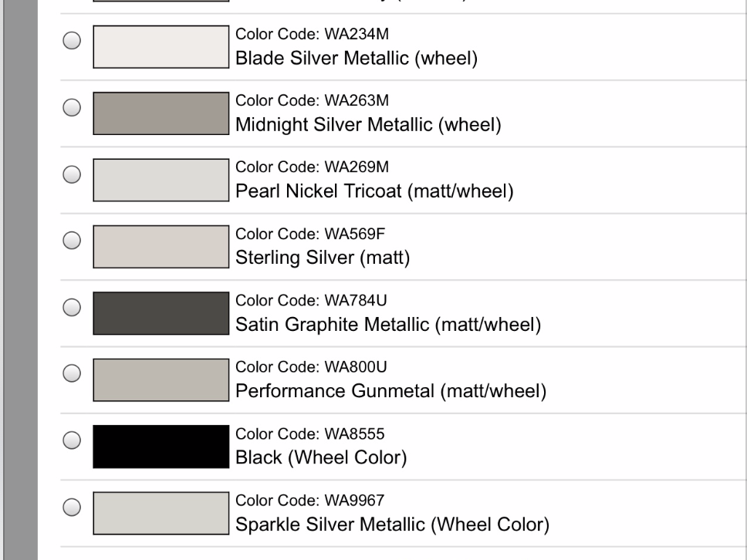Enable the Satin Graphite Metallic radio button
This screenshot has width=747, height=560.
tap(72, 307)
